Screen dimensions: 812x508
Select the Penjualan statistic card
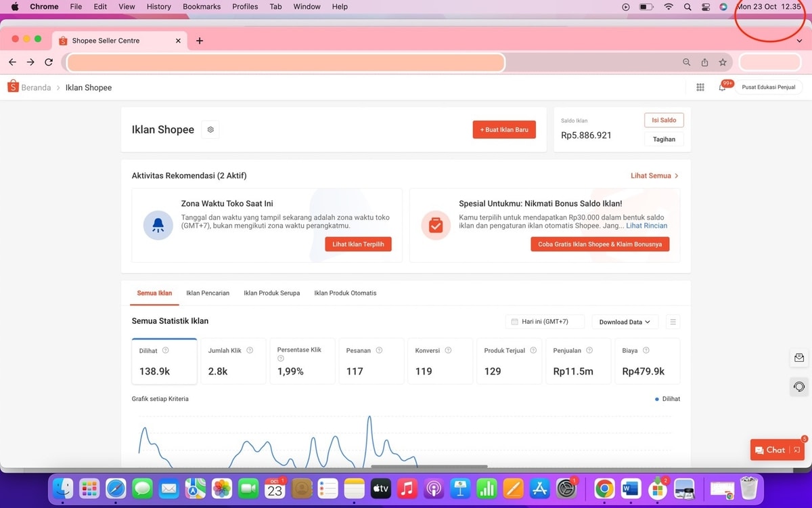579,362
